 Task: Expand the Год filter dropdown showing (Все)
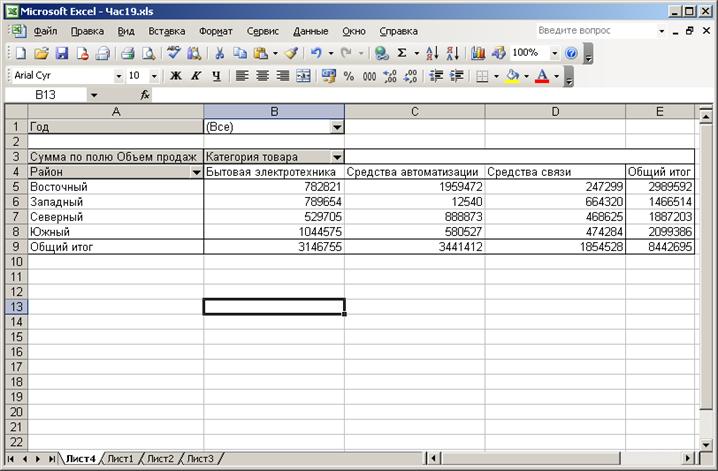coord(337,127)
